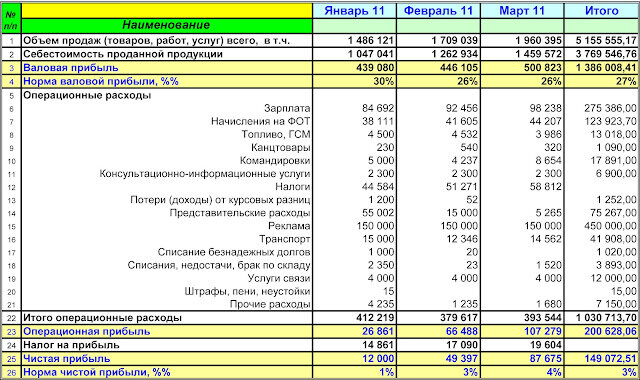
Task: Select March sales value 1 960 395
Action: (538, 40)
